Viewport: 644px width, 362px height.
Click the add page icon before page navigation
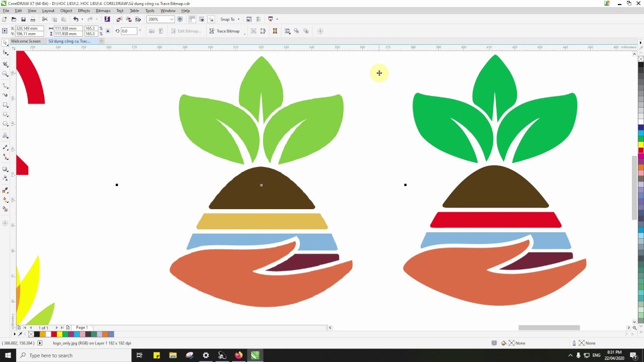point(19,328)
